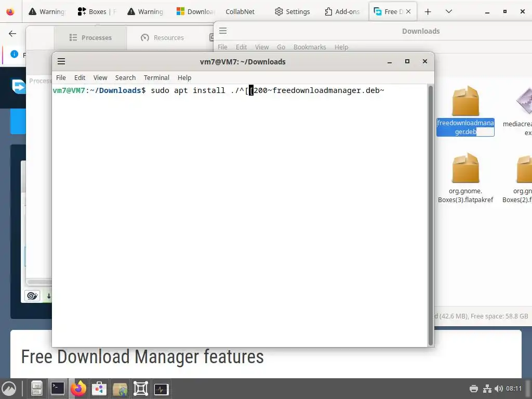Open the Edit menu in the terminal
Image resolution: width=532 pixels, height=399 pixels.
point(79,78)
